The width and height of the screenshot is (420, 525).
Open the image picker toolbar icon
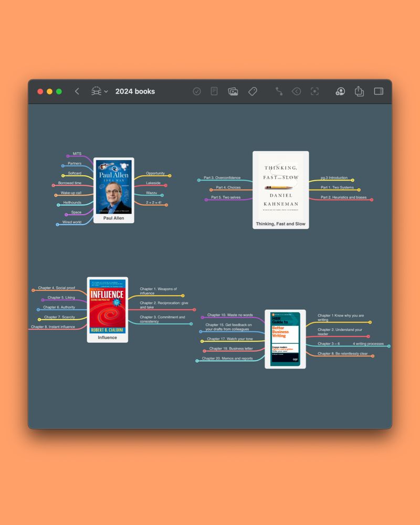click(x=233, y=91)
